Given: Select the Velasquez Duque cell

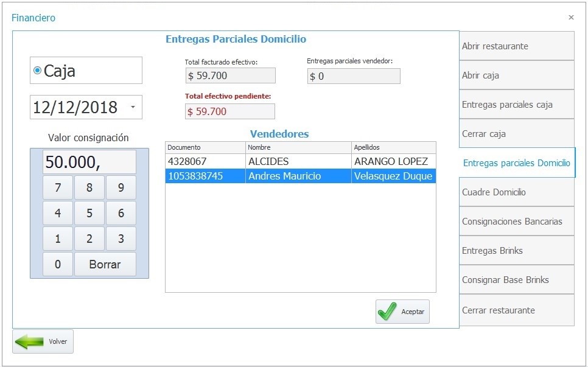Looking at the screenshot, I should coord(394,176).
